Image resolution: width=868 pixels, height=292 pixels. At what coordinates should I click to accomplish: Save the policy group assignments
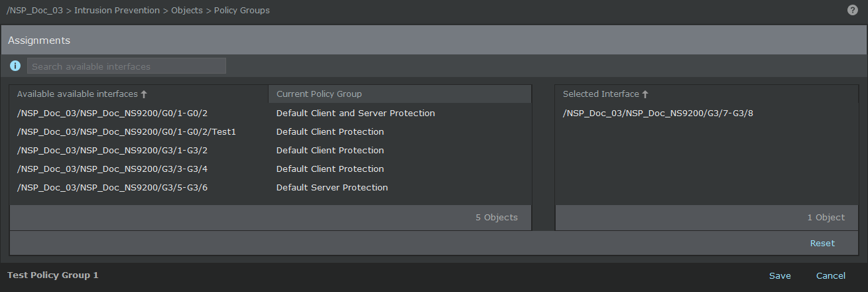780,275
